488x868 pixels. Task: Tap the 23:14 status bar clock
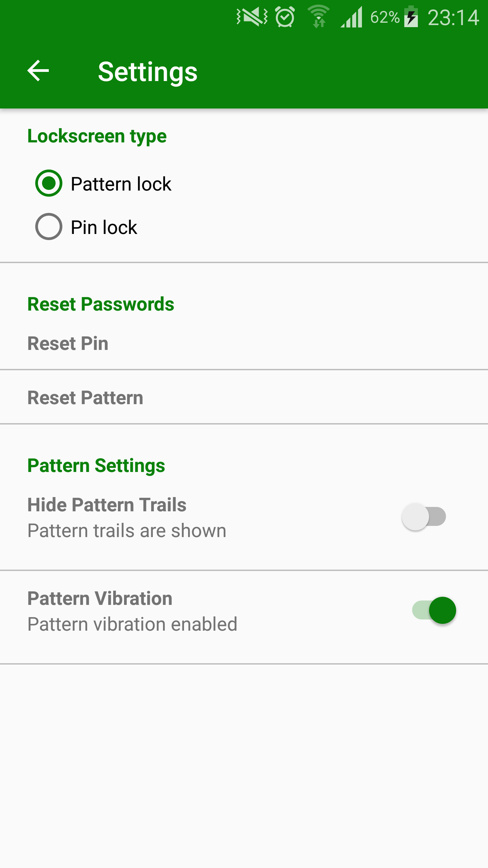click(x=453, y=18)
